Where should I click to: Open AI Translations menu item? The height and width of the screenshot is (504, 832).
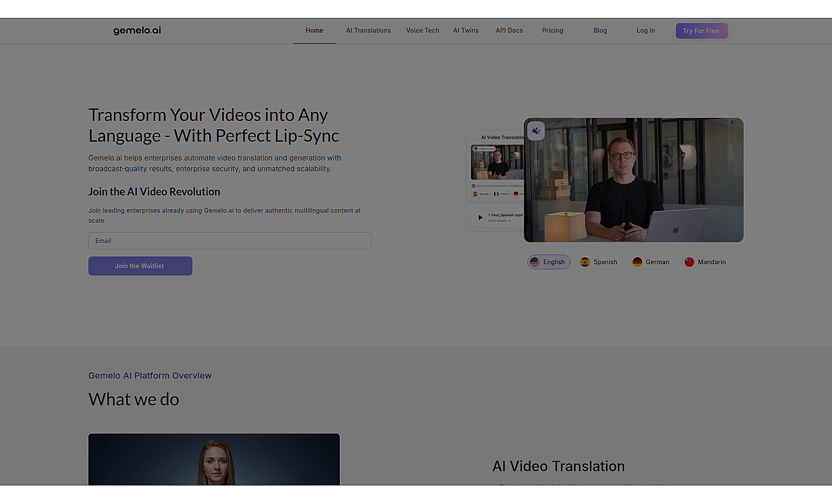pos(369,31)
